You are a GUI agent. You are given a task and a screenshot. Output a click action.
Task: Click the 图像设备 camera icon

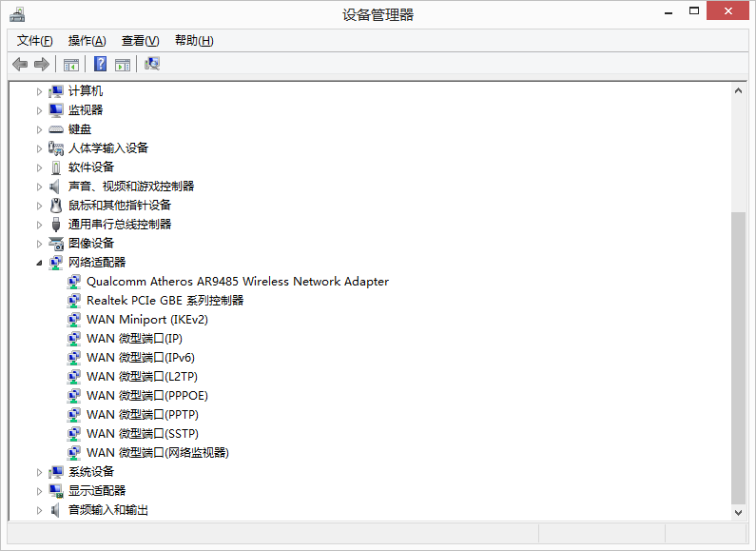56,244
